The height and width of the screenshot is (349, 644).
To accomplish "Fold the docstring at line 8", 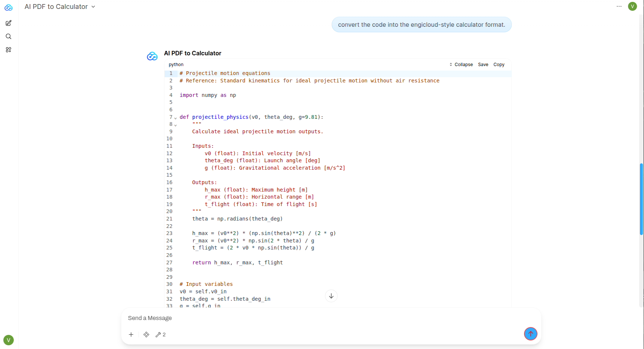I will [176, 125].
